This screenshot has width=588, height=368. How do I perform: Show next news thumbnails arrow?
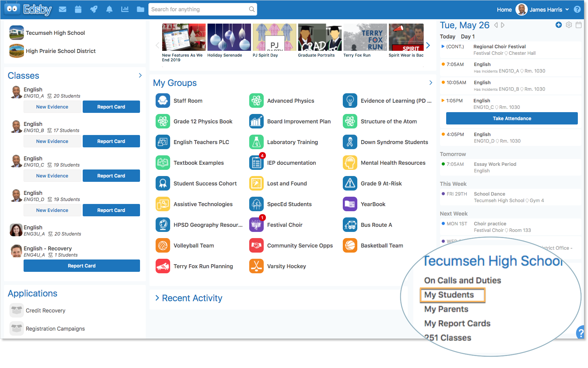tap(428, 45)
